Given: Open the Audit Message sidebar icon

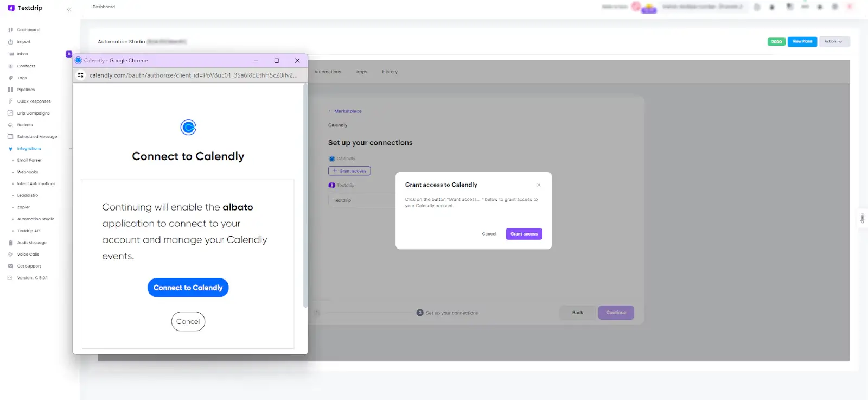Looking at the screenshot, I should (10, 243).
